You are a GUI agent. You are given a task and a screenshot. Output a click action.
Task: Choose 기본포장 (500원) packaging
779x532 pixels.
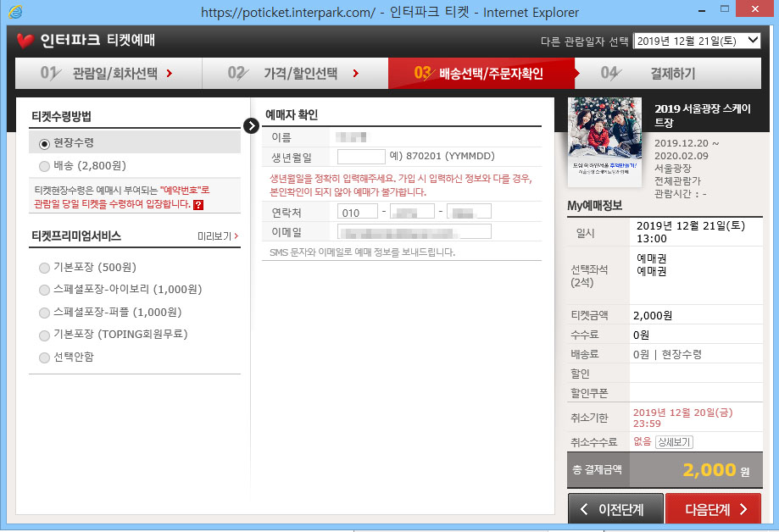[44, 268]
